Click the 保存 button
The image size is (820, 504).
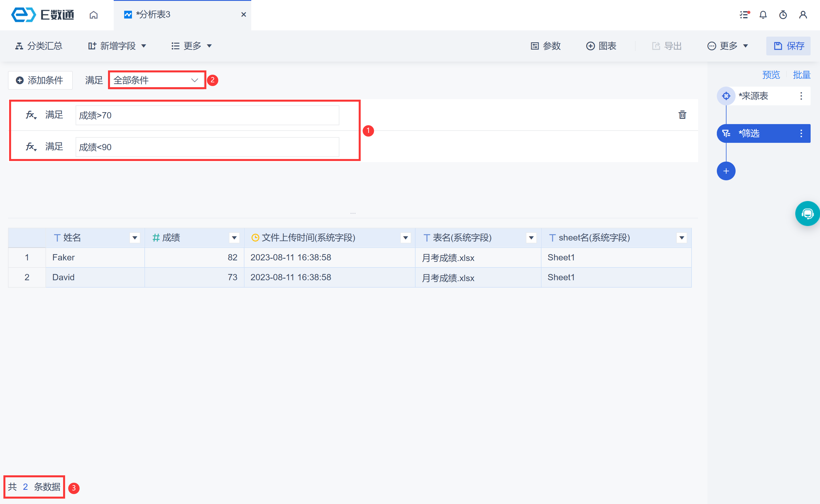tap(788, 46)
